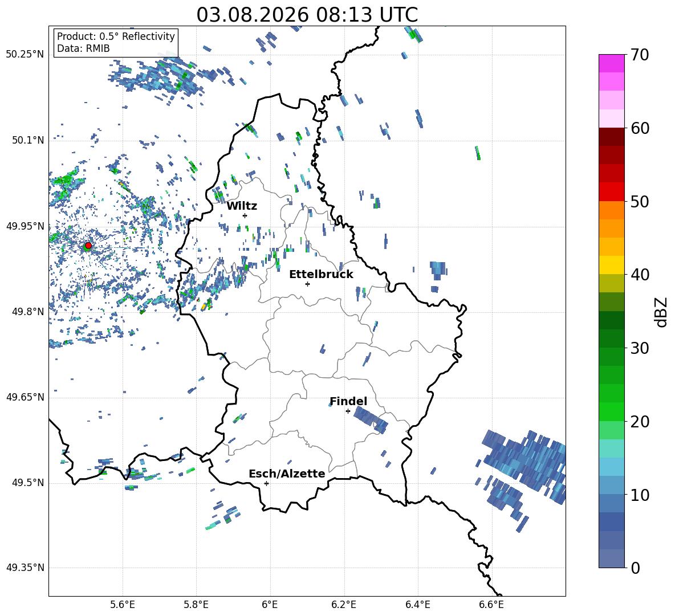Click the Ettelbruck station cross marker
Screen dimensions: 675x616
point(307,284)
